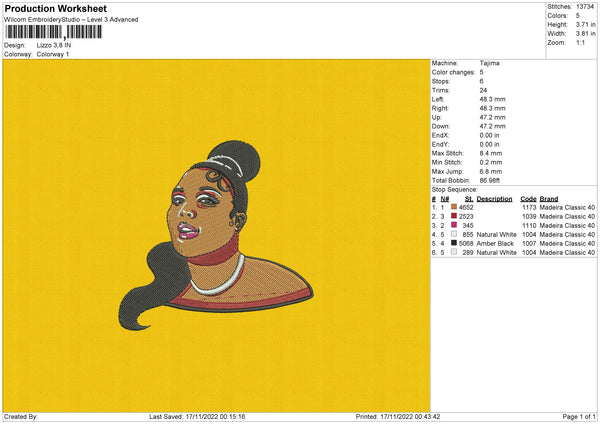
Task: Click the 'Down:' extent label
Action: 440,126
